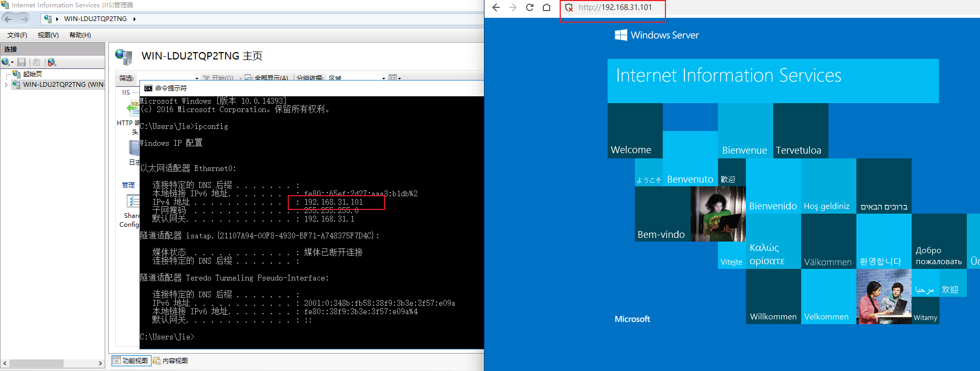Switch to 功能视图 tab
Viewport: 980px width, 371px height.
click(131, 360)
